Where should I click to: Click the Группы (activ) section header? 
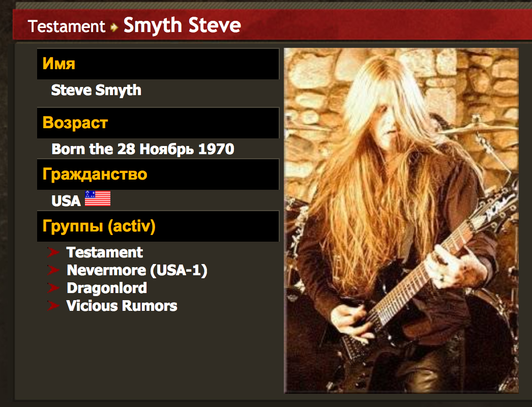tap(158, 226)
